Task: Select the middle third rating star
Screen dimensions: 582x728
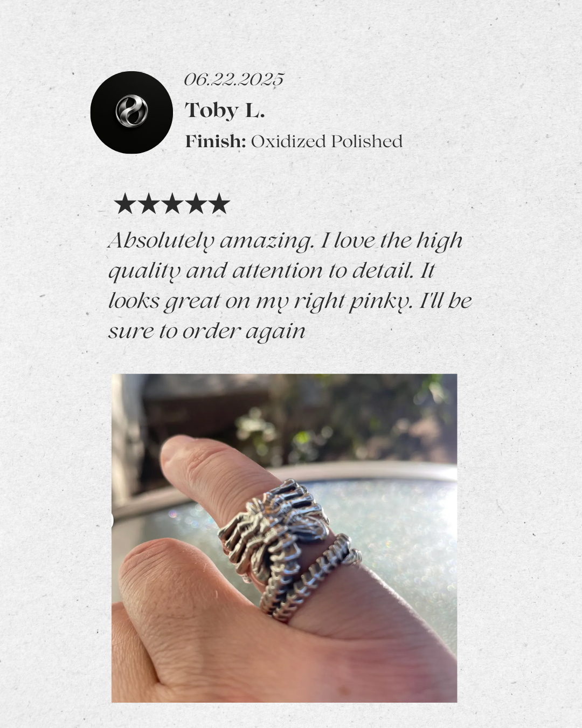Action: pyautogui.click(x=172, y=204)
